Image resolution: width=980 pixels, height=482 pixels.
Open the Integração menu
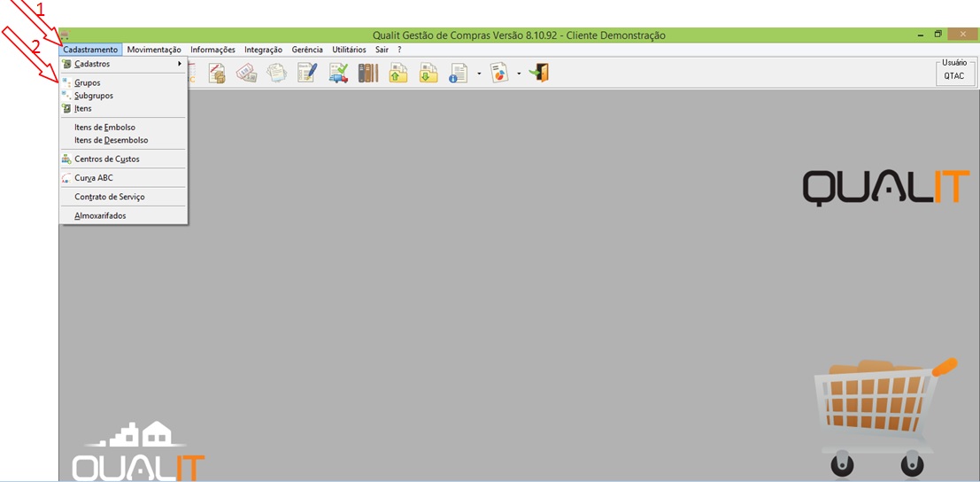(263, 50)
